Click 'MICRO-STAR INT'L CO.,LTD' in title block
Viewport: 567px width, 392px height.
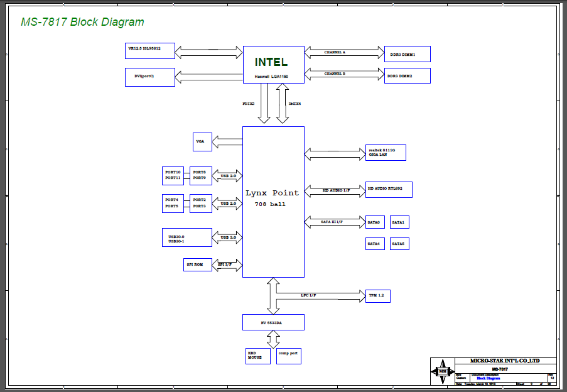505,361
